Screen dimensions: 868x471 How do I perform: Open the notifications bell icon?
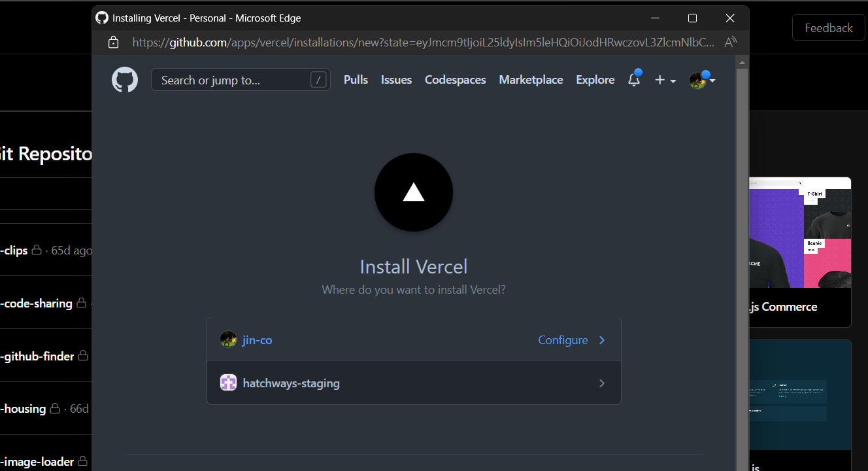tap(634, 80)
